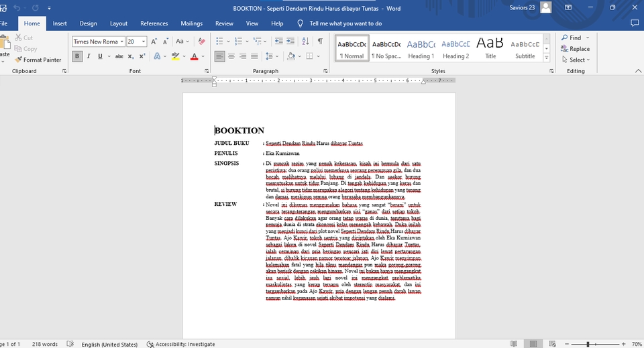
Task: Toggle Superscript formatting
Action: 142,56
